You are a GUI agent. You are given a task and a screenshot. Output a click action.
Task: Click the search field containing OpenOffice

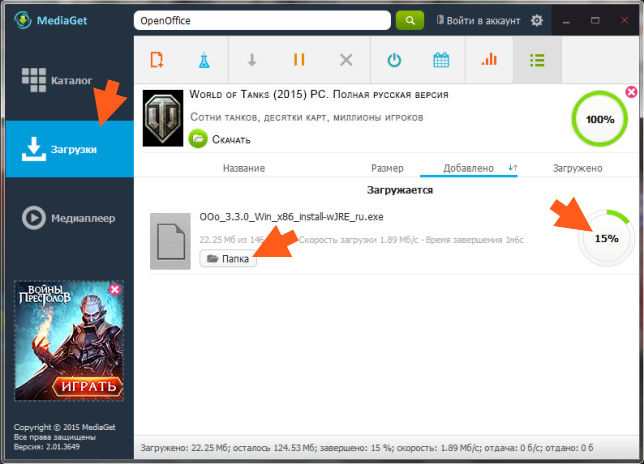(262, 21)
